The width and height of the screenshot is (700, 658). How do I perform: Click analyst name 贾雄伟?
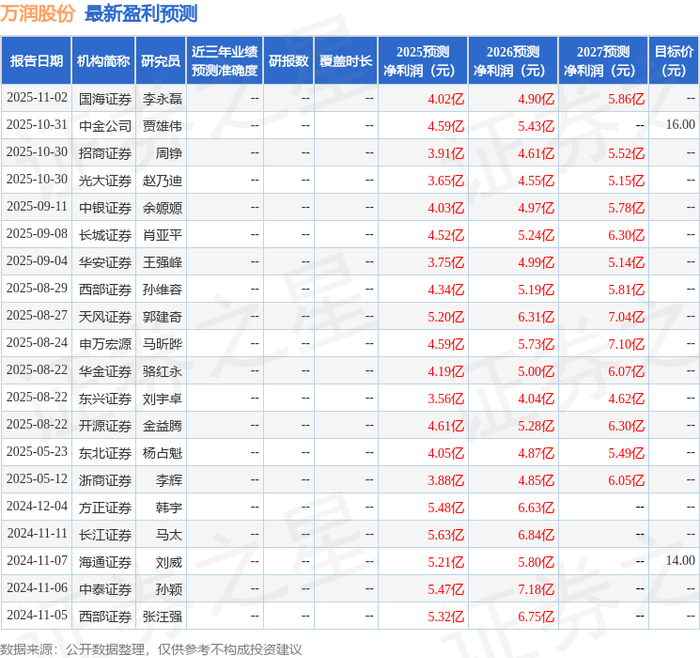click(x=162, y=125)
